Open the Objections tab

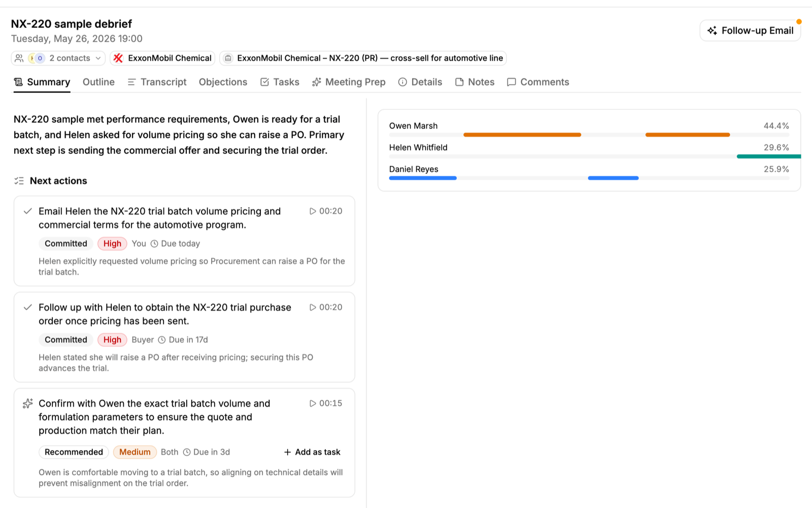point(223,82)
